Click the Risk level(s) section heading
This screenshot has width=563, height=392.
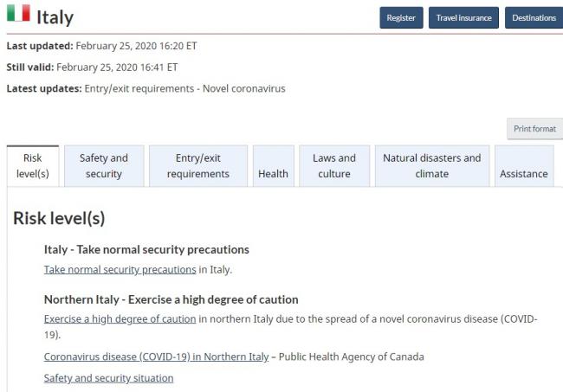[59, 218]
